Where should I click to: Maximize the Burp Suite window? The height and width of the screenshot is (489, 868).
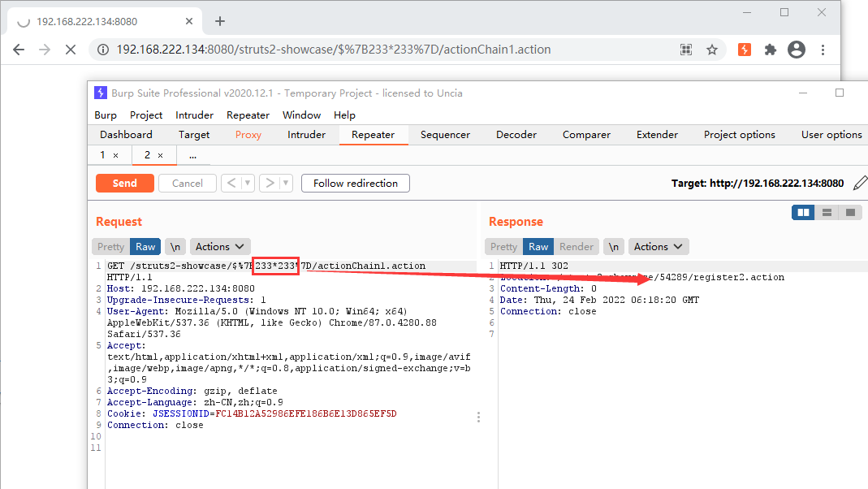(840, 93)
